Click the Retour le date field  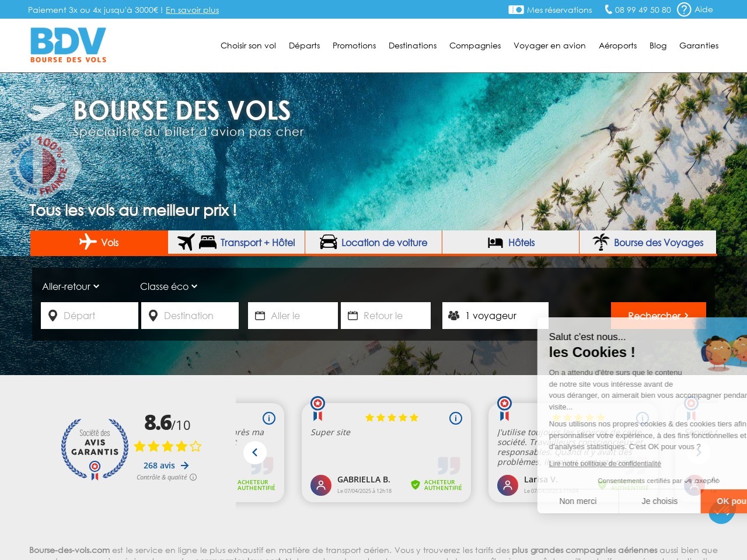pos(386,316)
